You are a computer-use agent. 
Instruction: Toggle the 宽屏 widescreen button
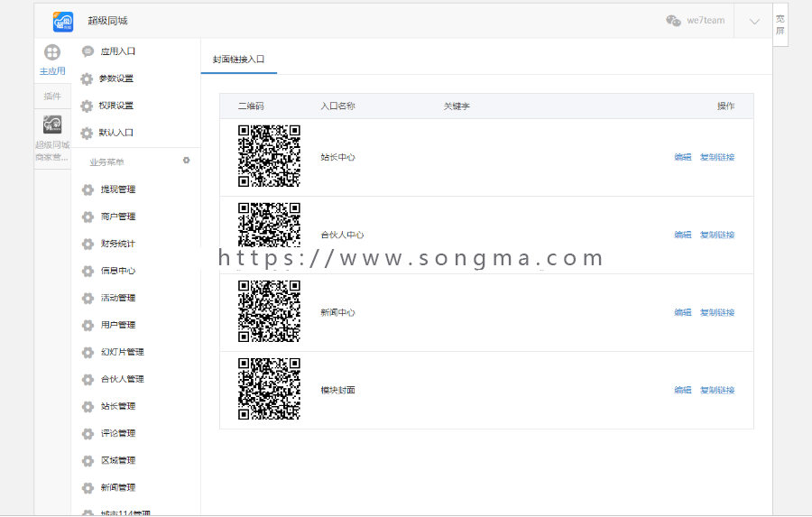[780, 24]
